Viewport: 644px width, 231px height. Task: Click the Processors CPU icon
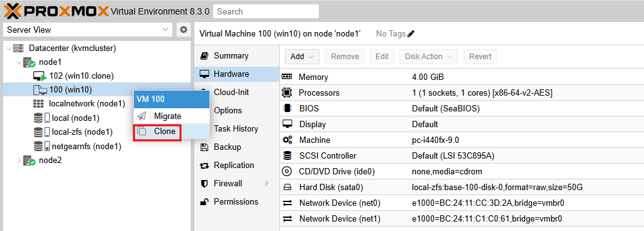[287, 93]
